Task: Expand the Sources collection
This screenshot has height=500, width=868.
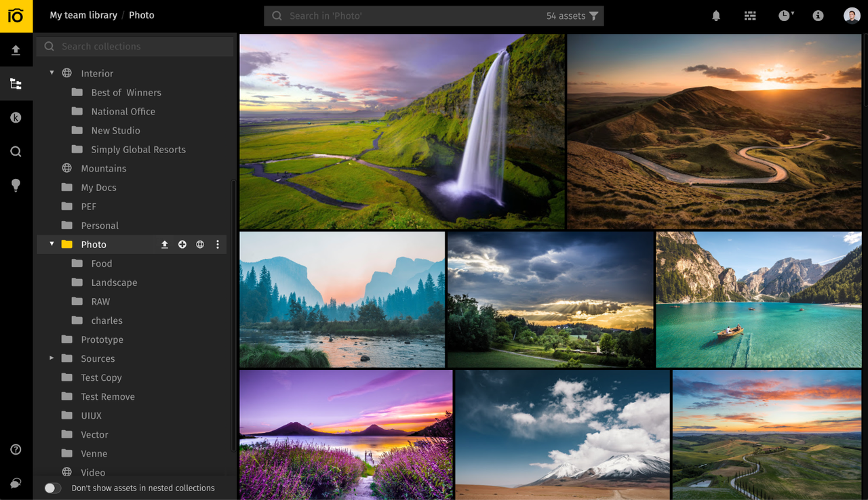Action: click(x=51, y=358)
